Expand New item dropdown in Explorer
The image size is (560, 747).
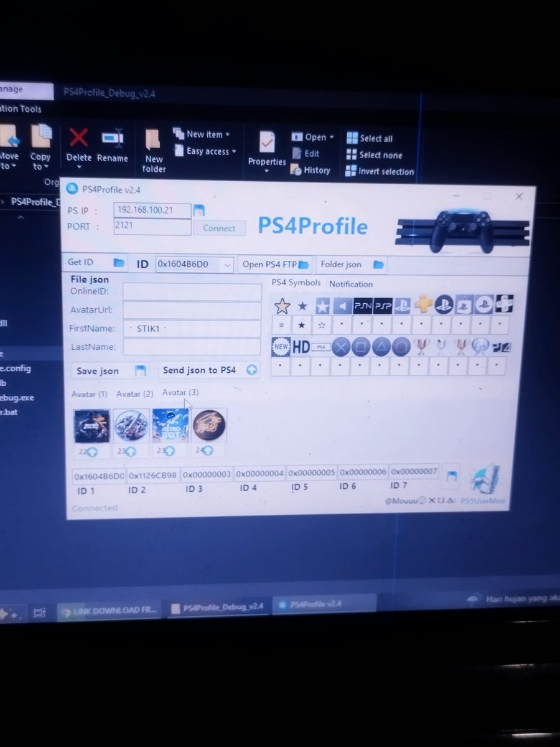[x=202, y=134]
